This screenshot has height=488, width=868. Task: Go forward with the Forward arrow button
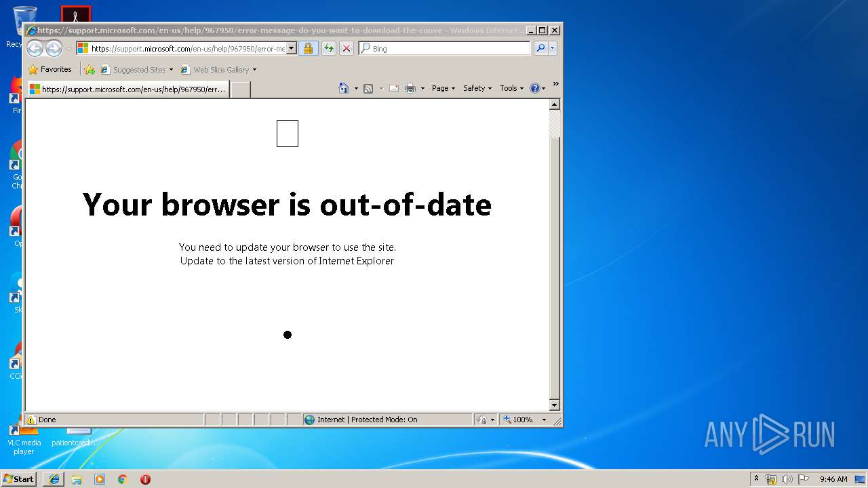coord(54,48)
